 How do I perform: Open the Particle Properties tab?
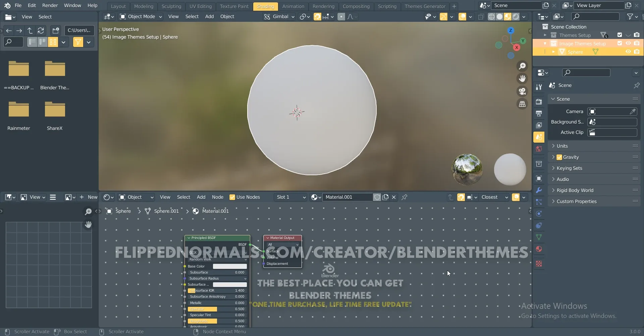[539, 202]
